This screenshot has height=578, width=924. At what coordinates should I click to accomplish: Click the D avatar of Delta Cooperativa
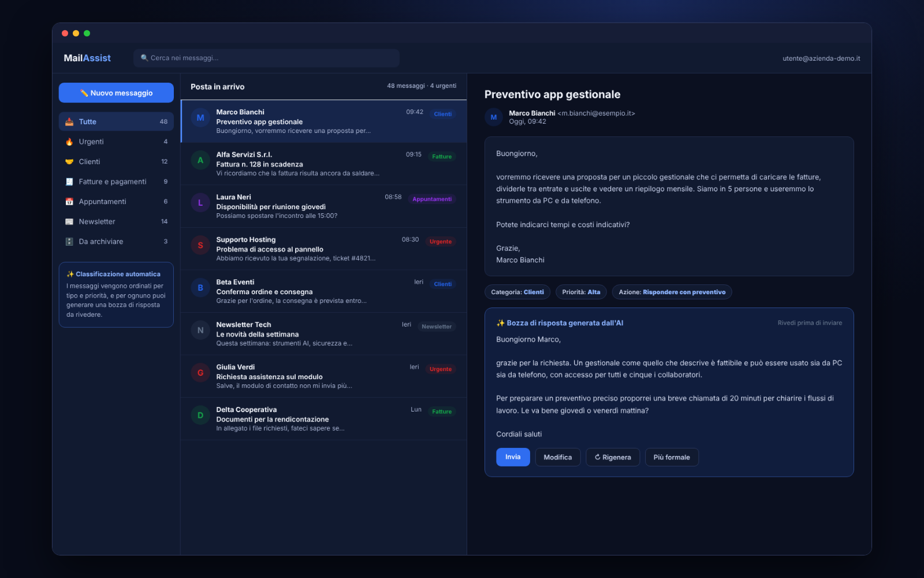click(200, 415)
